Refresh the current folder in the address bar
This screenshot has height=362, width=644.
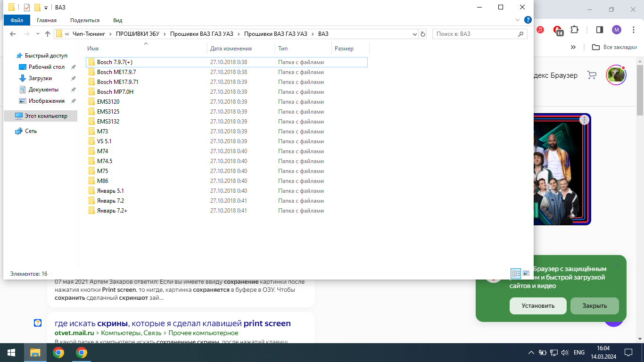(423, 34)
